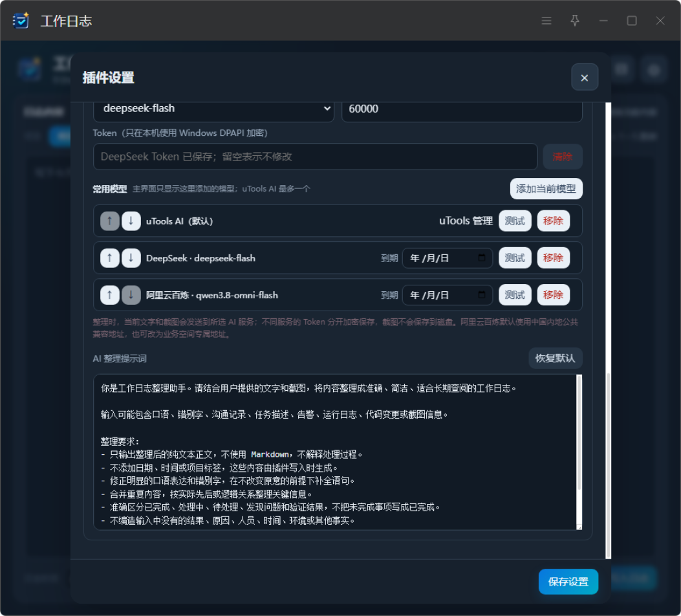
Task: Click the 保存设置 button
Action: point(568,581)
